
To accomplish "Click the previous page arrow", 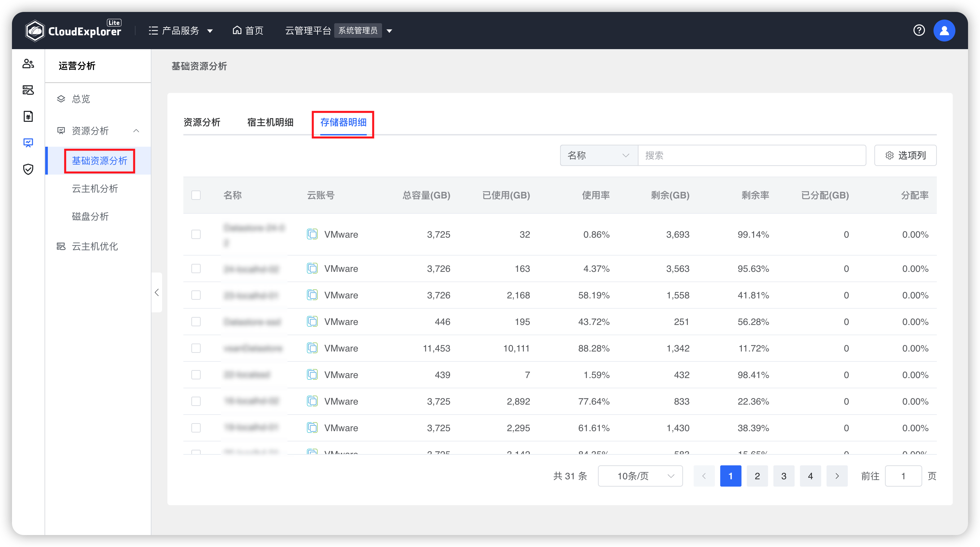I will (704, 476).
